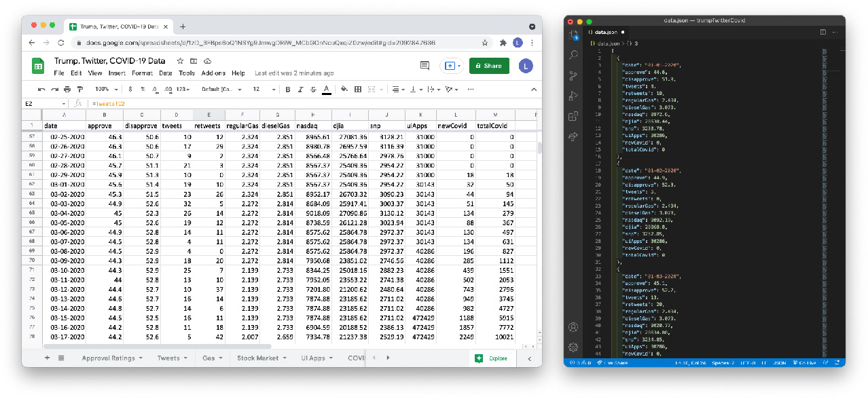This screenshot has height=399, width=868.
Task: Open the zoom 100% dropdown
Action: pos(105,90)
